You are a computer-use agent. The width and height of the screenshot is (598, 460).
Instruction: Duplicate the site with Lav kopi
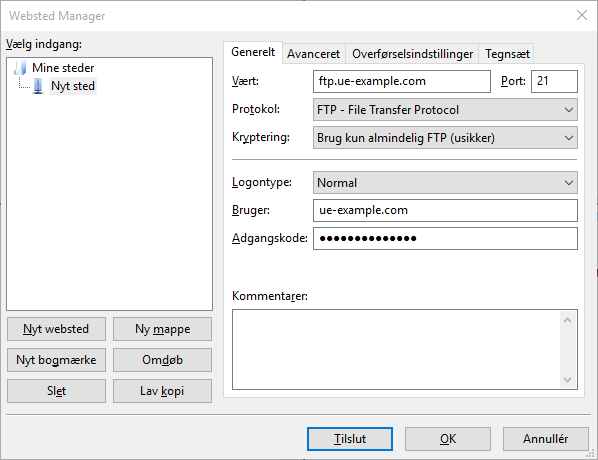coord(162,391)
